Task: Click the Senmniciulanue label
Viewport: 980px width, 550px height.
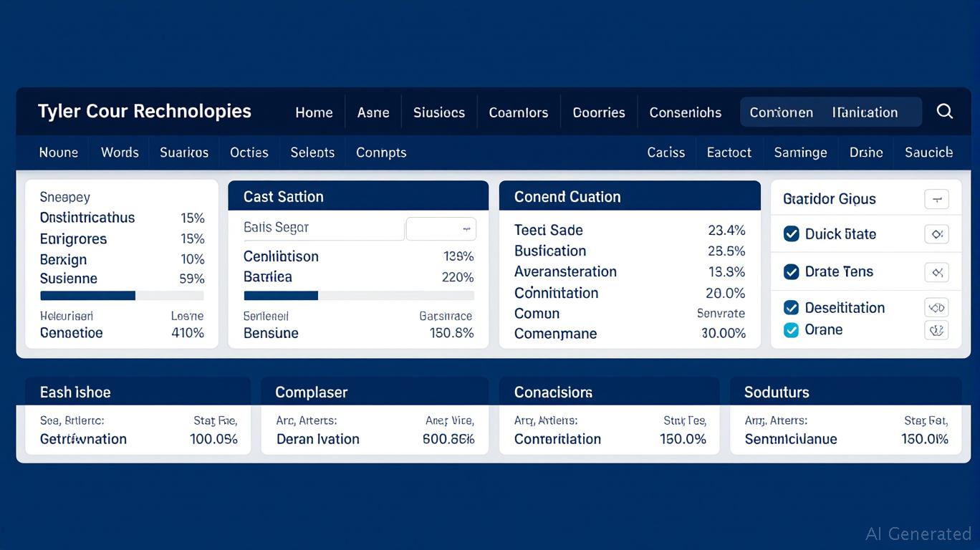Action: (791, 439)
